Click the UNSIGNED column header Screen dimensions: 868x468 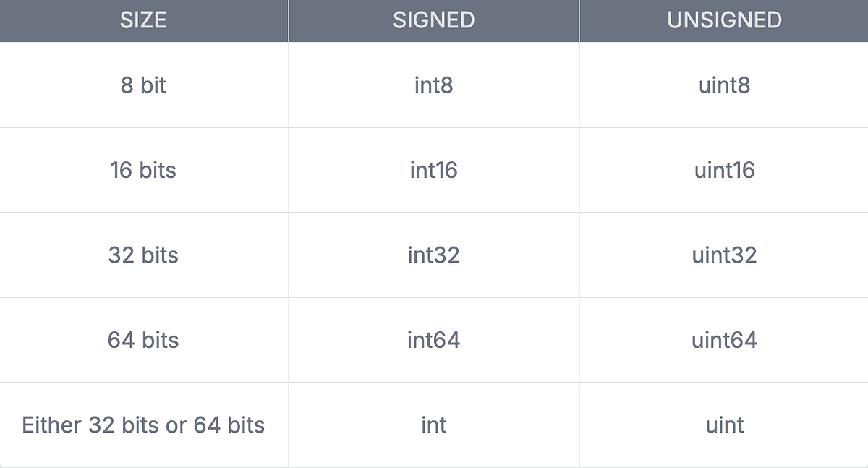pos(724,20)
